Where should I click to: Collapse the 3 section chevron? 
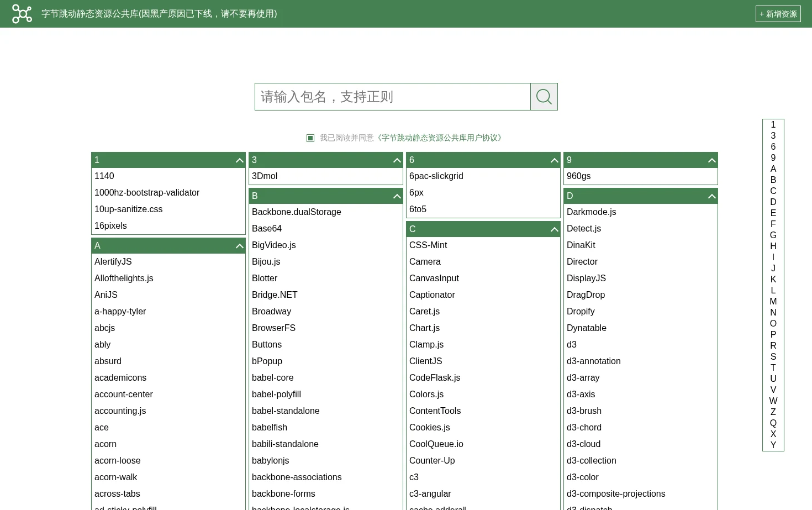point(397,160)
